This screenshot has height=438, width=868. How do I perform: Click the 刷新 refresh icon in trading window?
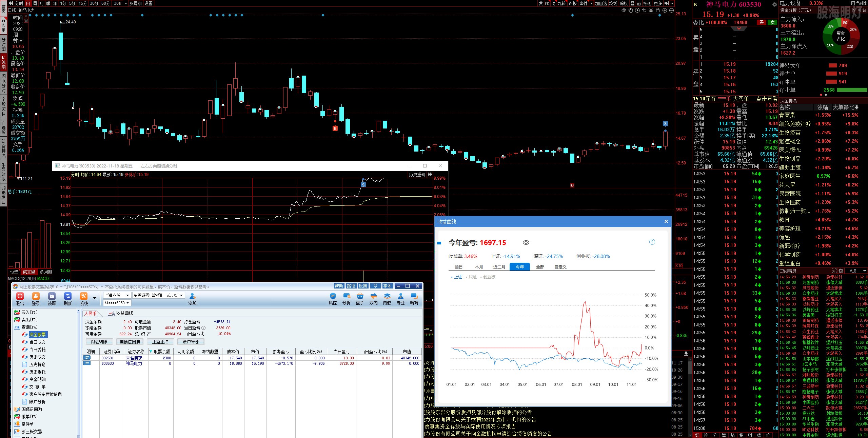[x=67, y=299]
